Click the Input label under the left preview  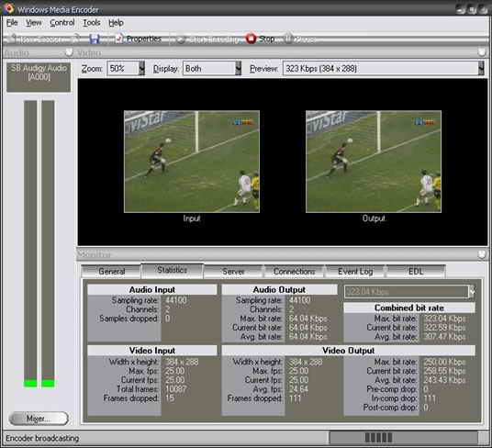[192, 218]
